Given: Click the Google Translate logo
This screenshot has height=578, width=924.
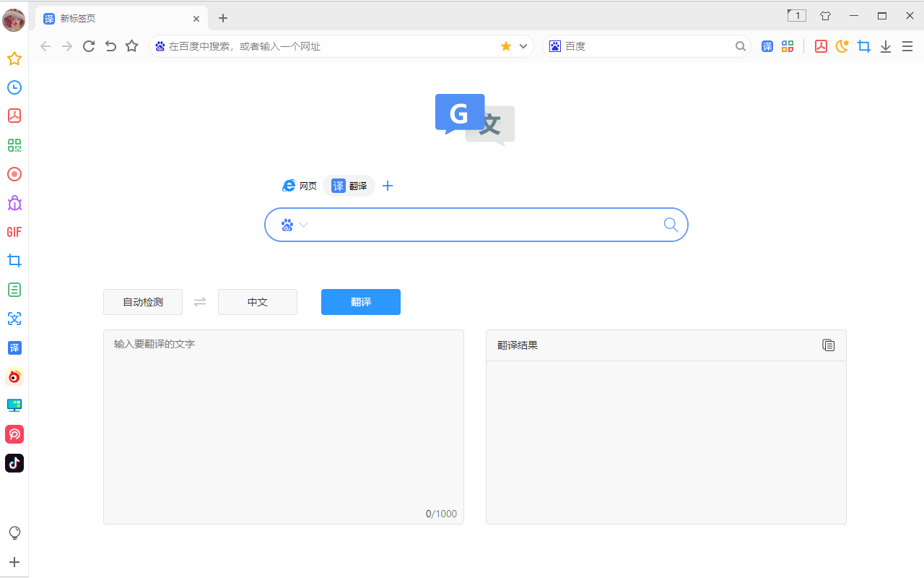Looking at the screenshot, I should (475, 120).
